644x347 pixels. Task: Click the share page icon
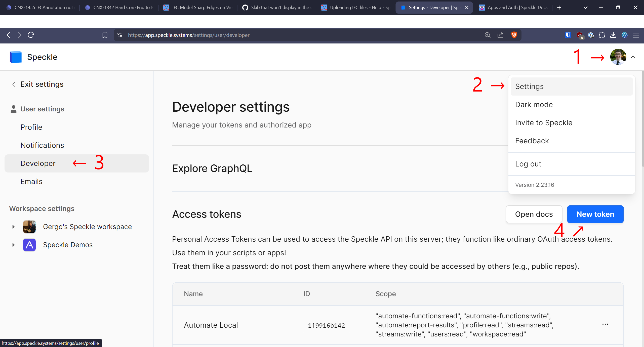click(x=500, y=35)
